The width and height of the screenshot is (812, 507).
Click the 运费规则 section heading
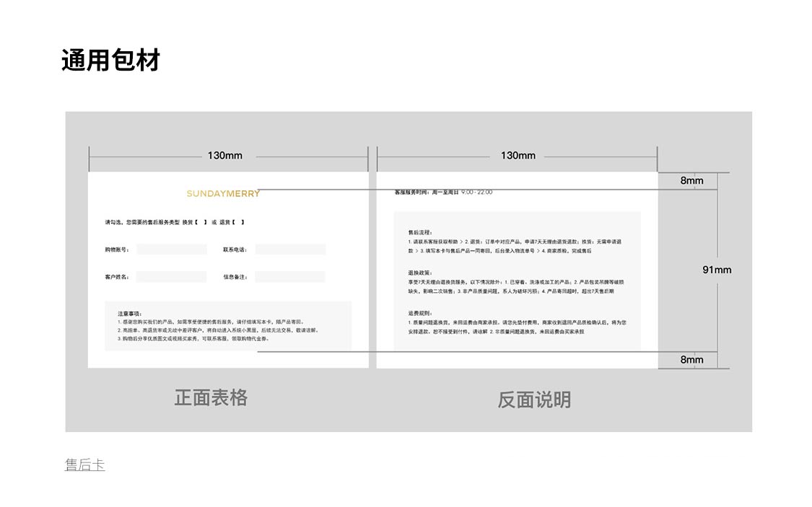(419, 314)
